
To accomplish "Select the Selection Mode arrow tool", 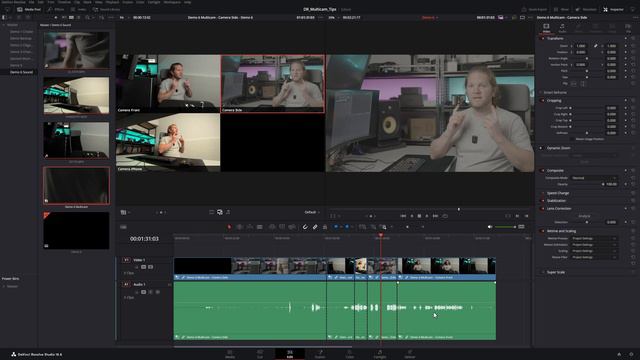I will 229,227.
